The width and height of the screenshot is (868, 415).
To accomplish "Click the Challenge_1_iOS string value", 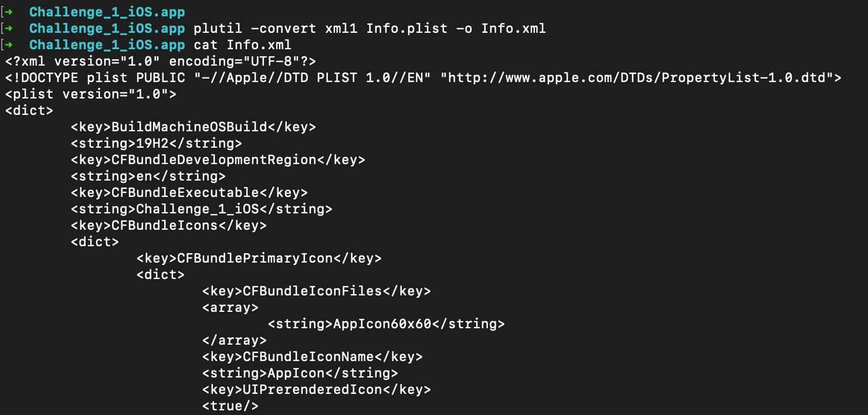I will coord(202,209).
